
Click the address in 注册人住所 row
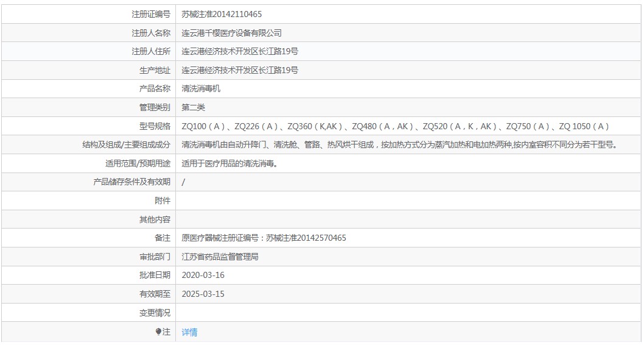[240, 51]
